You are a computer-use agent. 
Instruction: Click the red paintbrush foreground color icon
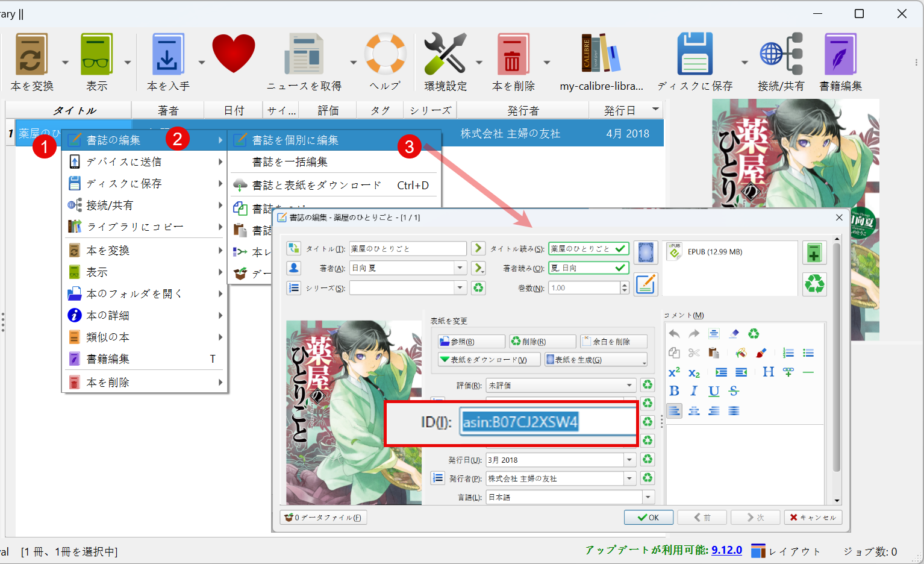tap(761, 353)
